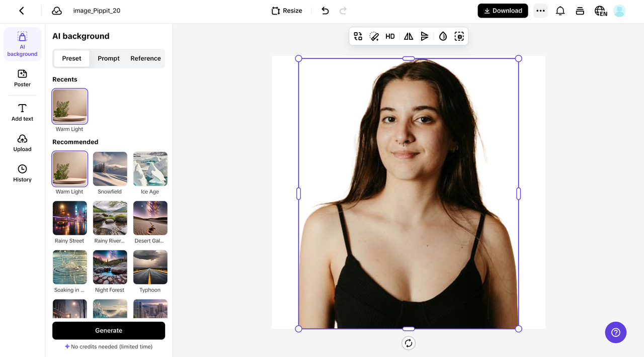
Task: Click the Generate button
Action: (x=109, y=330)
